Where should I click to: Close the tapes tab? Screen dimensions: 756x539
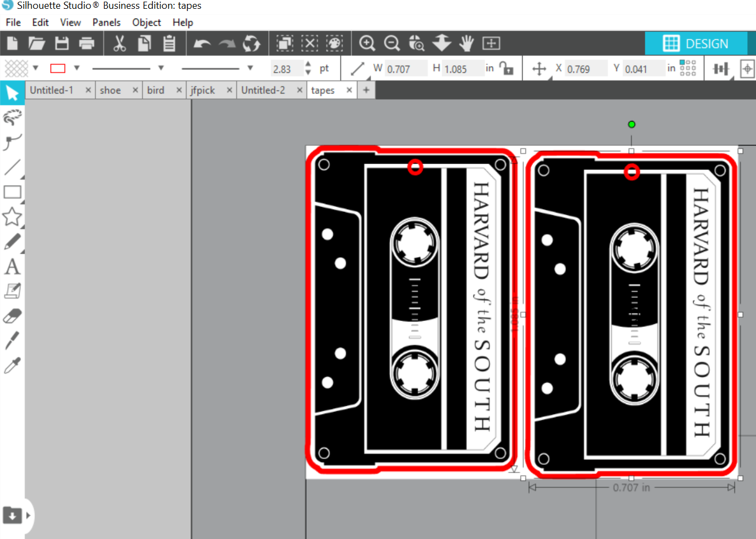[349, 90]
